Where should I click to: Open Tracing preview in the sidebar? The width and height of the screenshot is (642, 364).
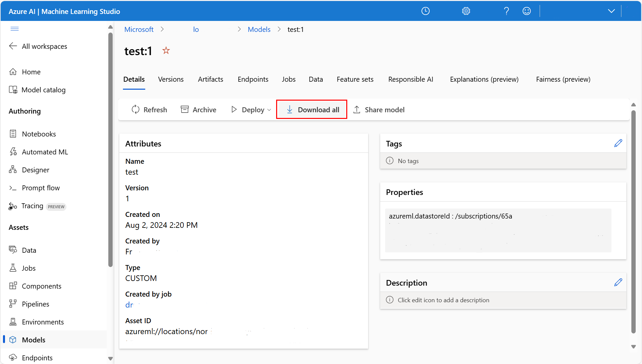pos(37,206)
